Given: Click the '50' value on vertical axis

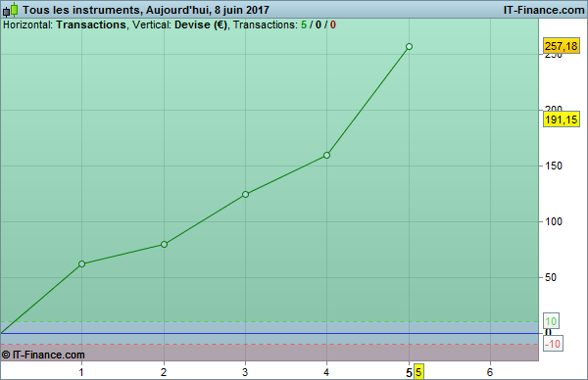Looking at the screenshot, I should pos(551,277).
